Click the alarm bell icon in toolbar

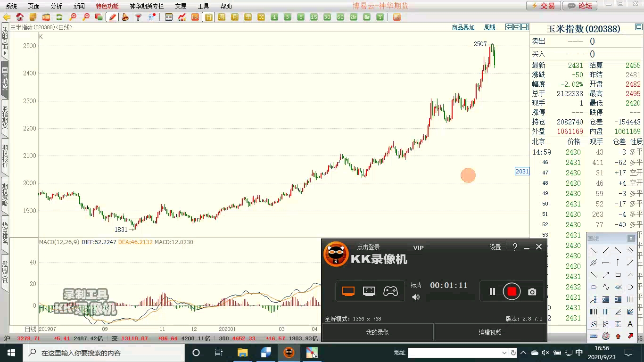click(x=125, y=17)
